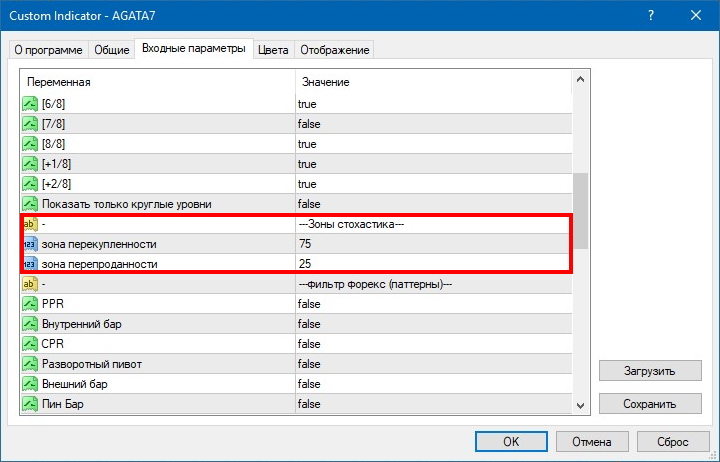720x462 pixels.
Task: Click the icon beside Разворотный пивот
Action: click(30, 364)
